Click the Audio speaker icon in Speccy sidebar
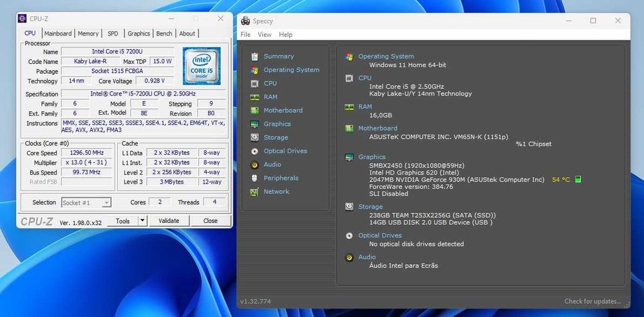The height and width of the screenshot is (317, 644). pyautogui.click(x=254, y=164)
